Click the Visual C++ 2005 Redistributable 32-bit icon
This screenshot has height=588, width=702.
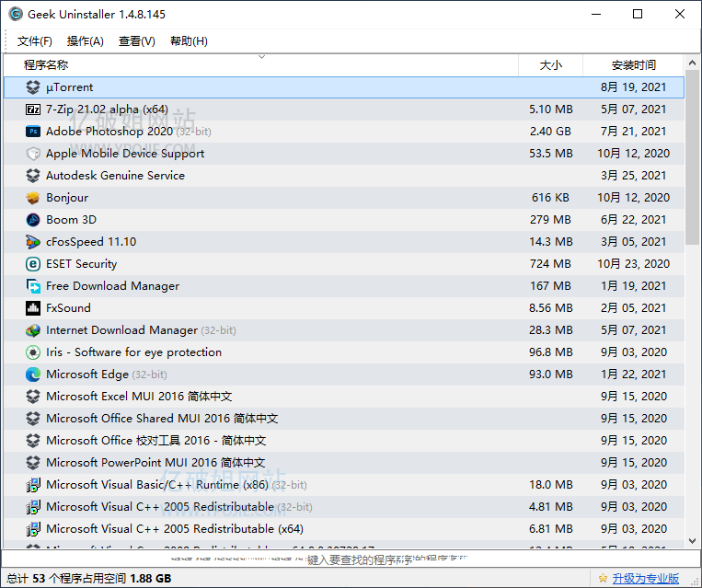click(x=33, y=506)
